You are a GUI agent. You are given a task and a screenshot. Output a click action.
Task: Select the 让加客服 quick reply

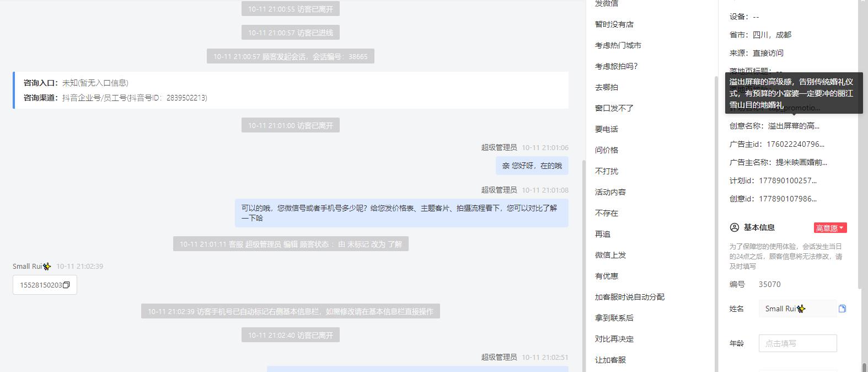(610, 360)
